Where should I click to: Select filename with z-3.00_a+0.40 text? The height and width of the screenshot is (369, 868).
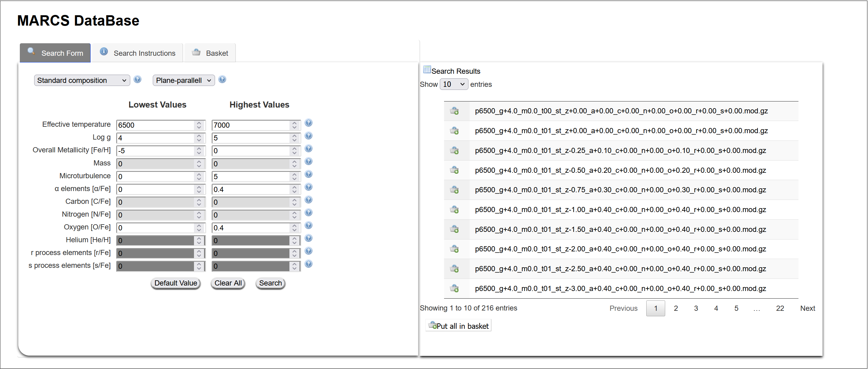click(x=620, y=288)
